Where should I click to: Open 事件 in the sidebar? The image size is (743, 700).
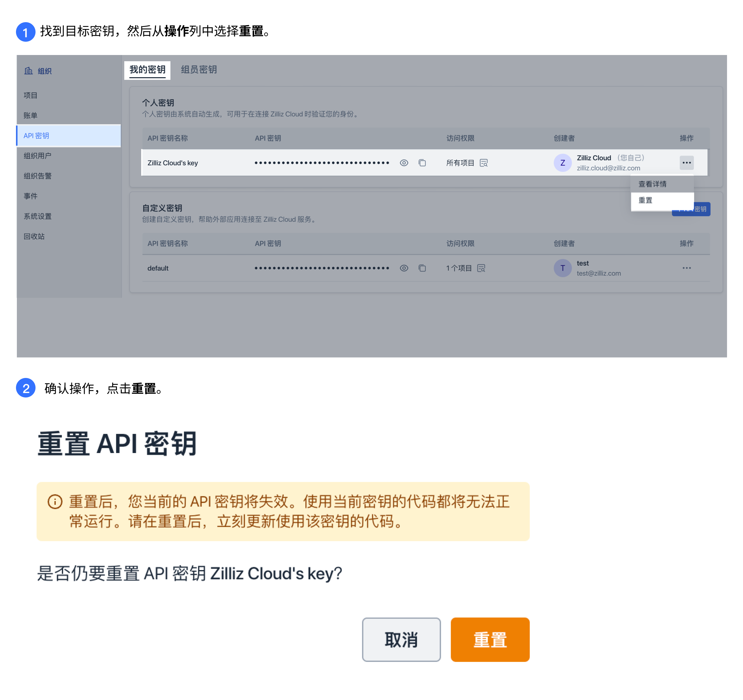coord(69,196)
